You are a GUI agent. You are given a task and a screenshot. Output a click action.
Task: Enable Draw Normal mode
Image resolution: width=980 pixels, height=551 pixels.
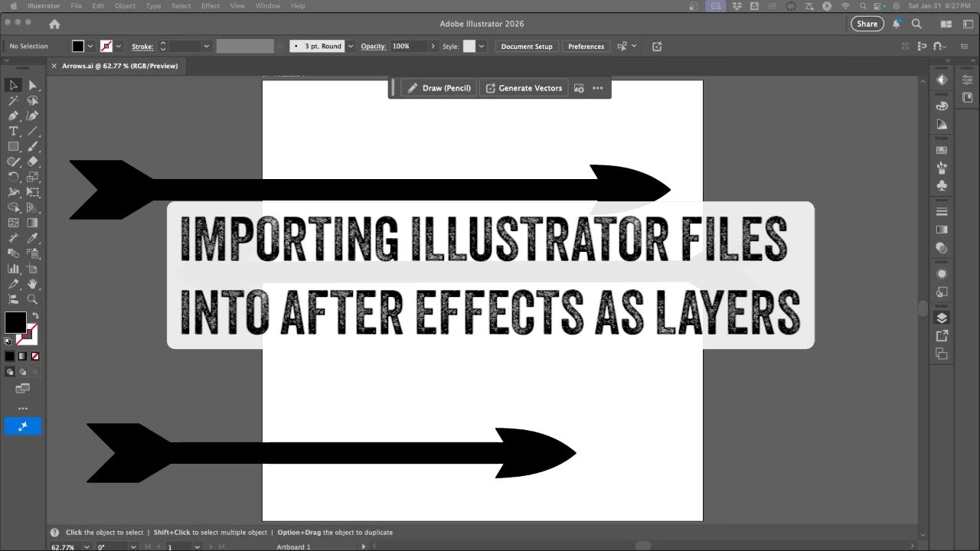[x=10, y=372]
